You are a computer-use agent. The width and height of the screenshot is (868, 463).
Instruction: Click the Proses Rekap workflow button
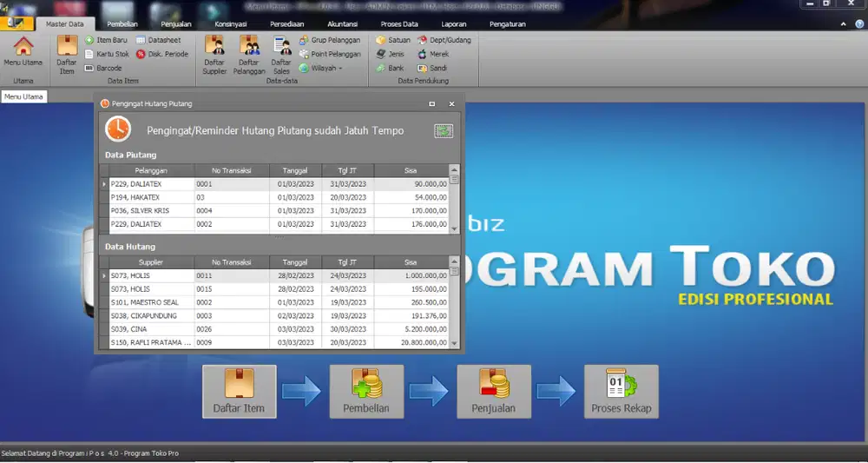pyautogui.click(x=621, y=391)
